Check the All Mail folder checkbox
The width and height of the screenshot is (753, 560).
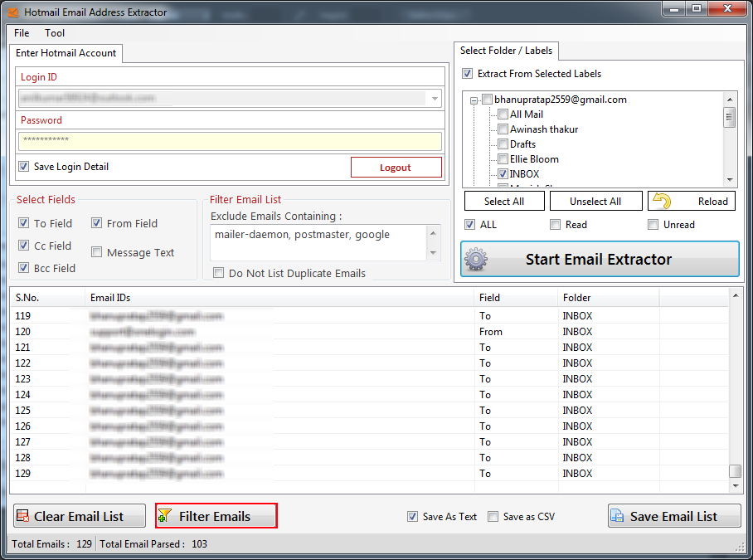point(503,114)
